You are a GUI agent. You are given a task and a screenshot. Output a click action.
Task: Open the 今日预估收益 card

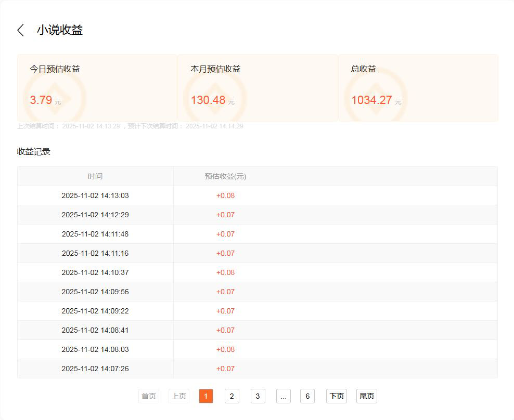[97, 88]
